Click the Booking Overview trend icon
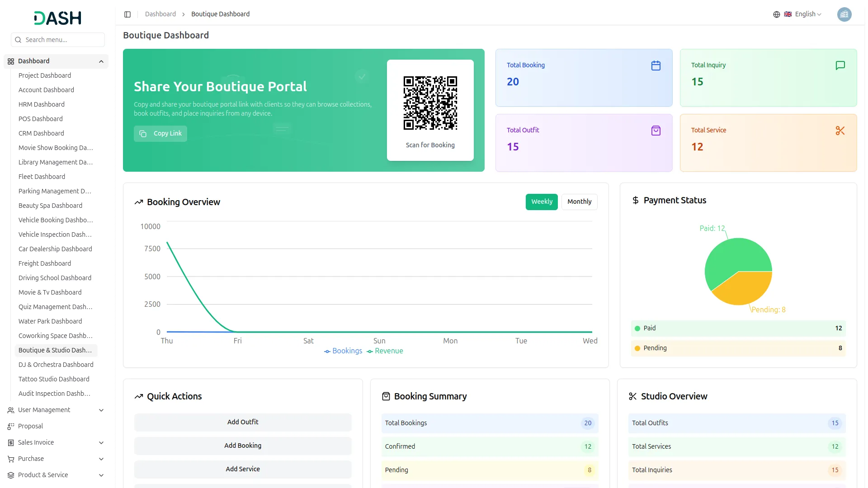Screen dimensions: 868x488 click(x=139, y=202)
